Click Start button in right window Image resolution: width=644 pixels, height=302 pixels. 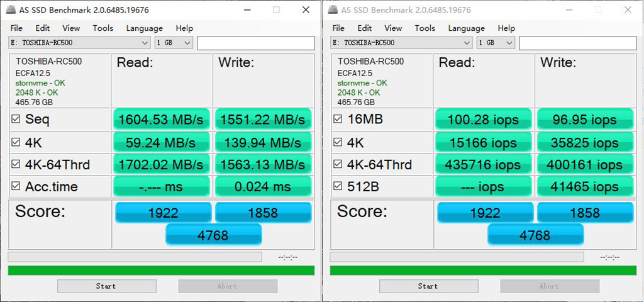428,286
